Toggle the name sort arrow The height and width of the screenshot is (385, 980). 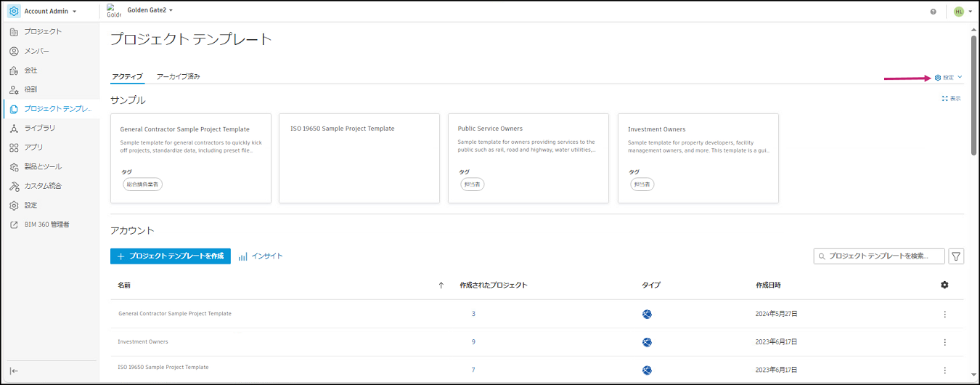[x=441, y=285]
